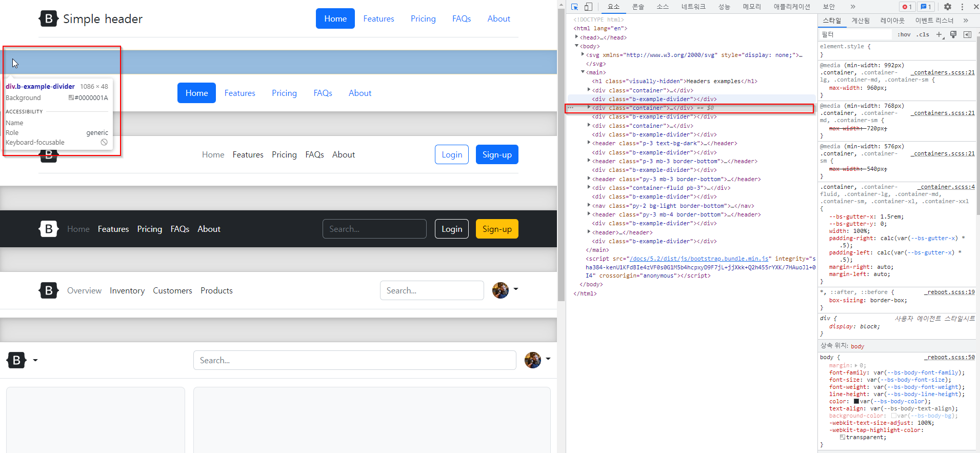Collapse the main element node
Viewport: 980px width, 453px height.
click(583, 72)
